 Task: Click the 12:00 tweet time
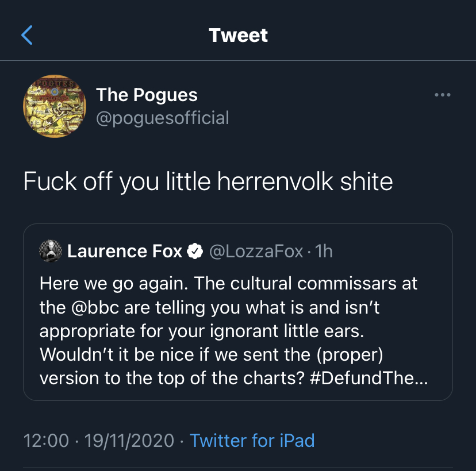pos(47,441)
